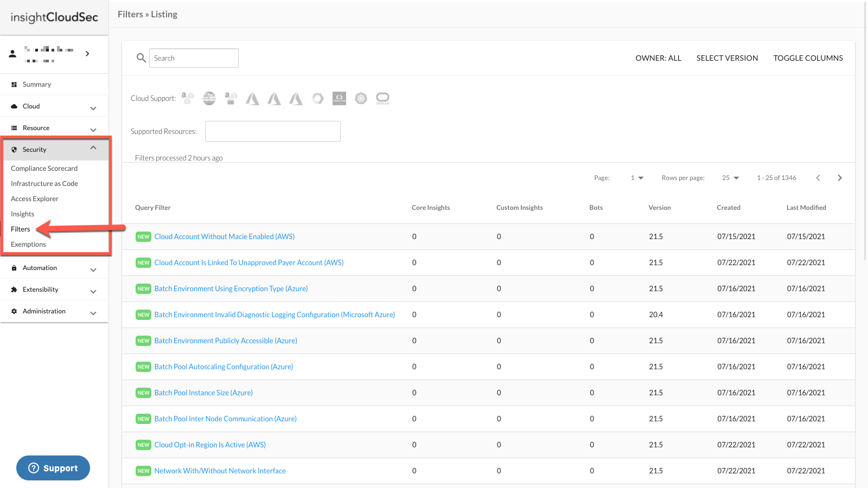Click NEW badge beside Batch Environment Publicly Accessible
This screenshot has height=488, width=868.
[x=143, y=341]
